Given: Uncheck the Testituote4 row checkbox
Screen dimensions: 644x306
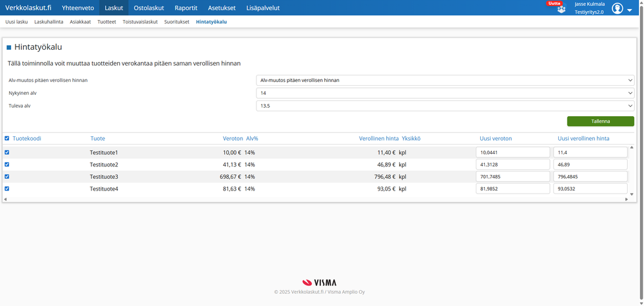Looking at the screenshot, I should (7, 189).
